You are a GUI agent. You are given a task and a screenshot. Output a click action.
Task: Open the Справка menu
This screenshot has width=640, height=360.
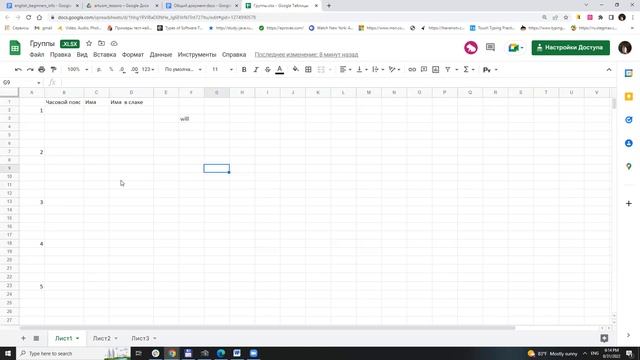point(234,55)
